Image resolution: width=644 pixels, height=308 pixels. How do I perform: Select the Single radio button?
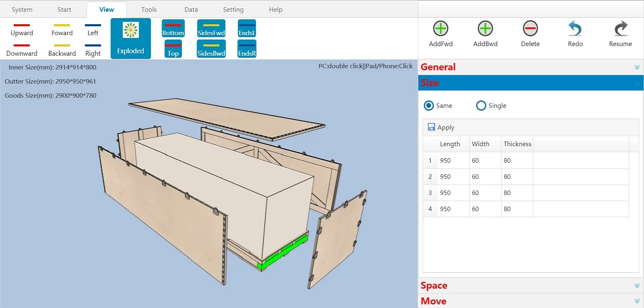coord(481,105)
